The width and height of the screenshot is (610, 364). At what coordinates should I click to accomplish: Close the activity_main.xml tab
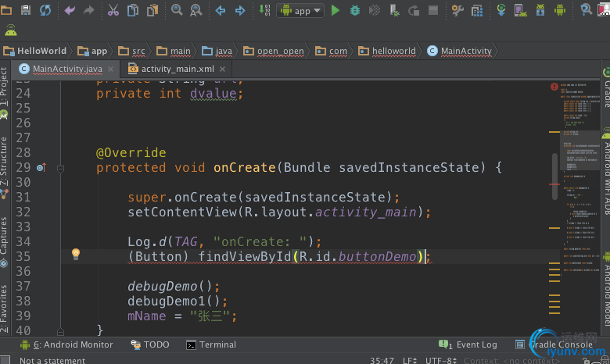[x=223, y=70]
